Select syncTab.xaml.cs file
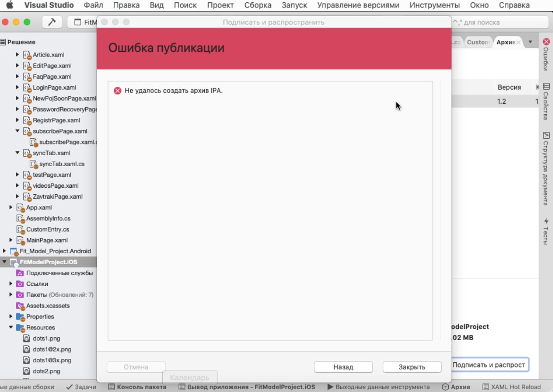Viewport: 553px width, 392px height. tap(62, 164)
